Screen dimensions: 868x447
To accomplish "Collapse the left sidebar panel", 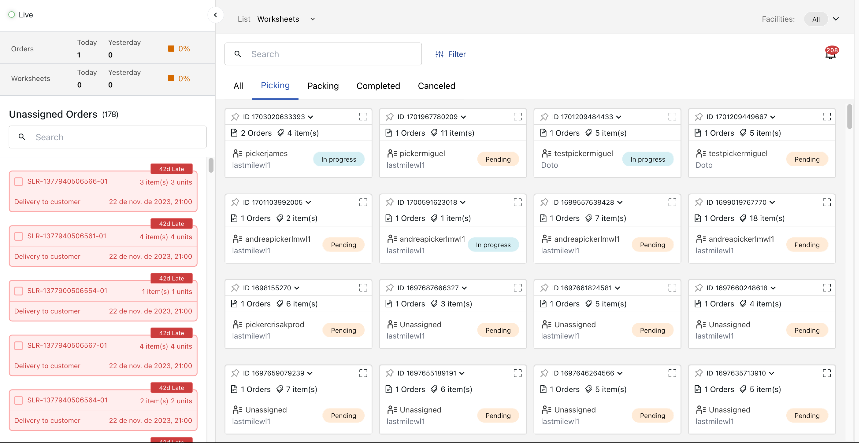I will pyautogui.click(x=215, y=15).
